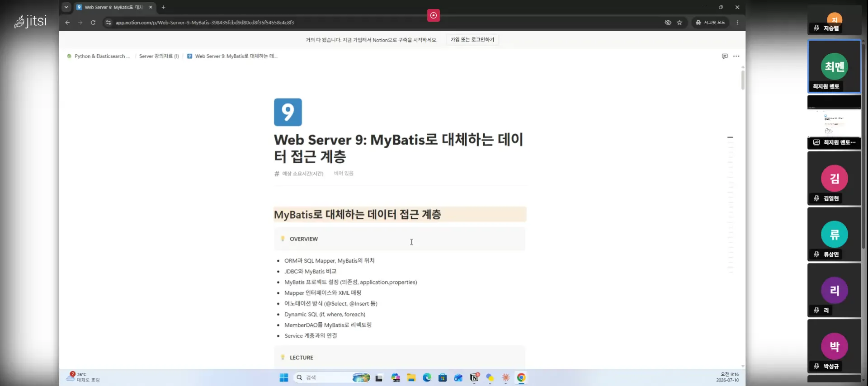Image resolution: width=868 pixels, height=386 pixels.
Task: Click 'JDBC와 MyBatis 비교' bullet
Action: tap(310, 272)
